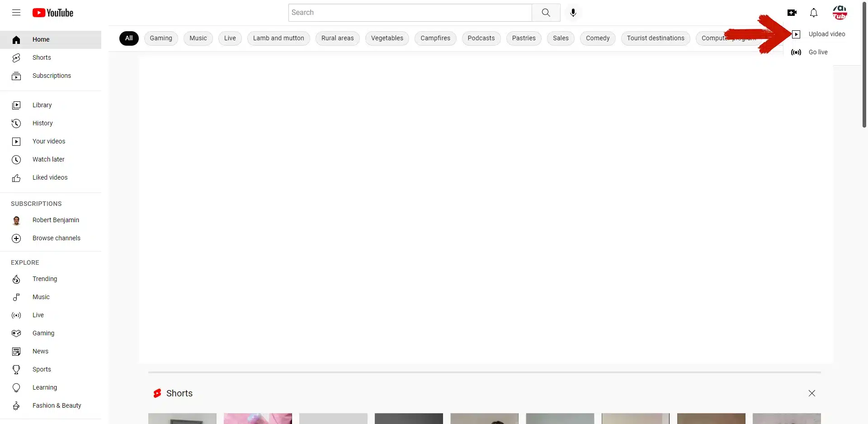The height and width of the screenshot is (424, 868).
Task: Activate voice search microphone
Action: (x=573, y=13)
